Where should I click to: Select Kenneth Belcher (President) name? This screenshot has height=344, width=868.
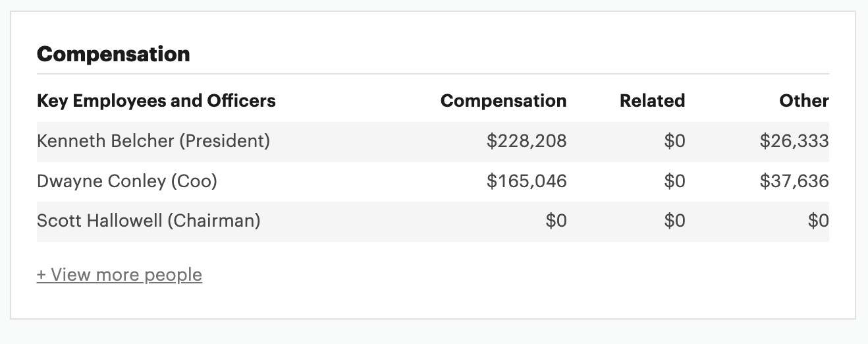click(x=153, y=141)
